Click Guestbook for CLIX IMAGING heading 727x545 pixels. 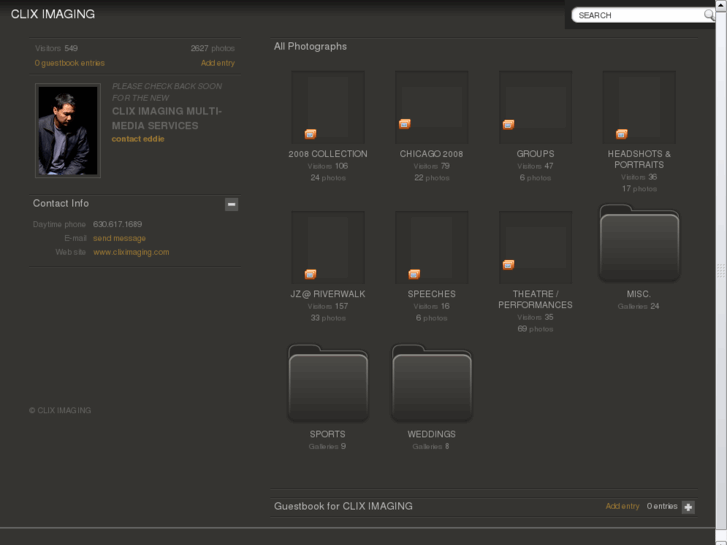[343, 506]
